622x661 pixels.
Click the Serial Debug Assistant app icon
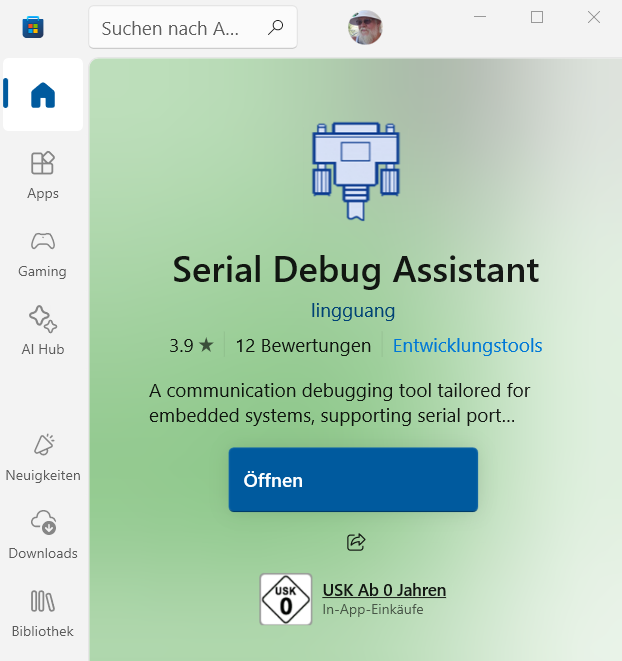[355, 171]
